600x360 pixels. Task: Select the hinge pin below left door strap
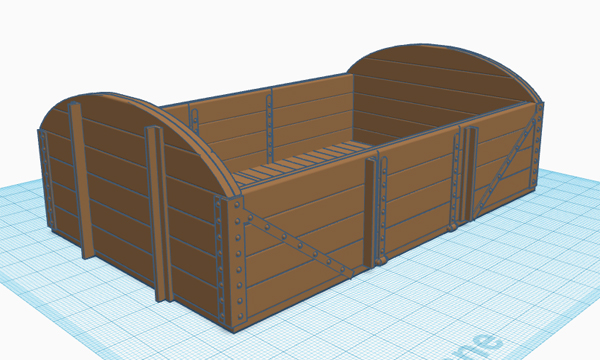pyautogui.click(x=381, y=262)
